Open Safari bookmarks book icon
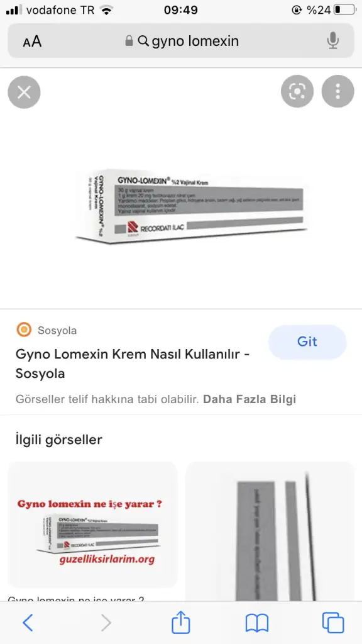 257,623
